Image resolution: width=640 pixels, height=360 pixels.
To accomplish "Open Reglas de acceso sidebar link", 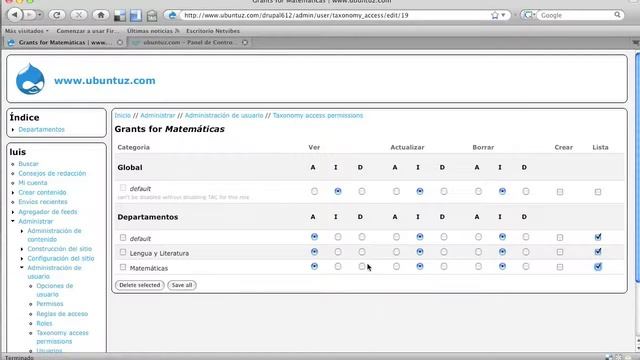I will point(62,313).
